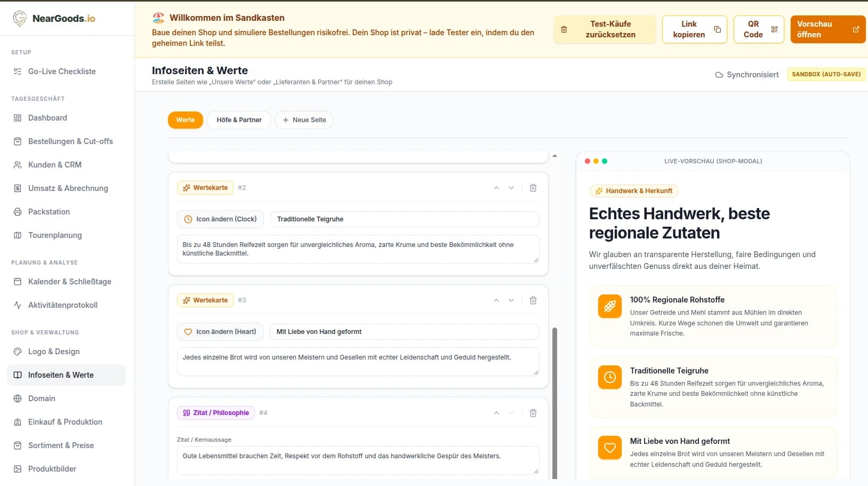Delete the Zitat / Philosophie #4 block
This screenshot has width=868, height=486.
point(533,413)
